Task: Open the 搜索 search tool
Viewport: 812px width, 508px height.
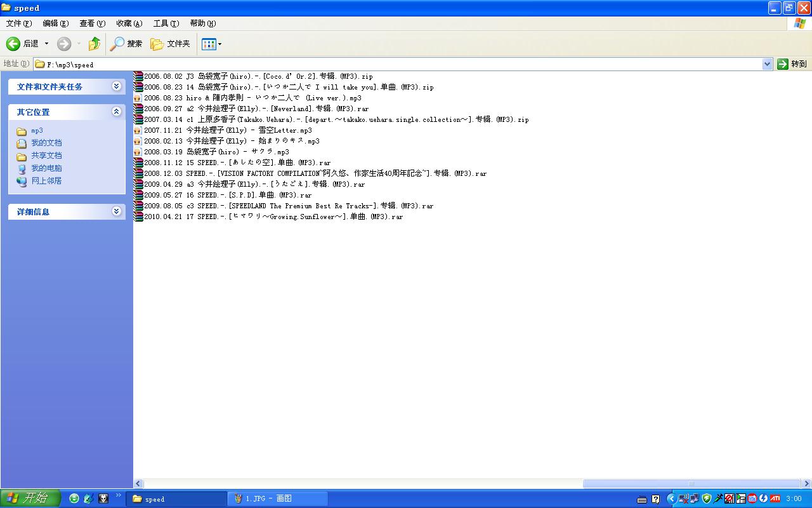Action: coord(126,44)
